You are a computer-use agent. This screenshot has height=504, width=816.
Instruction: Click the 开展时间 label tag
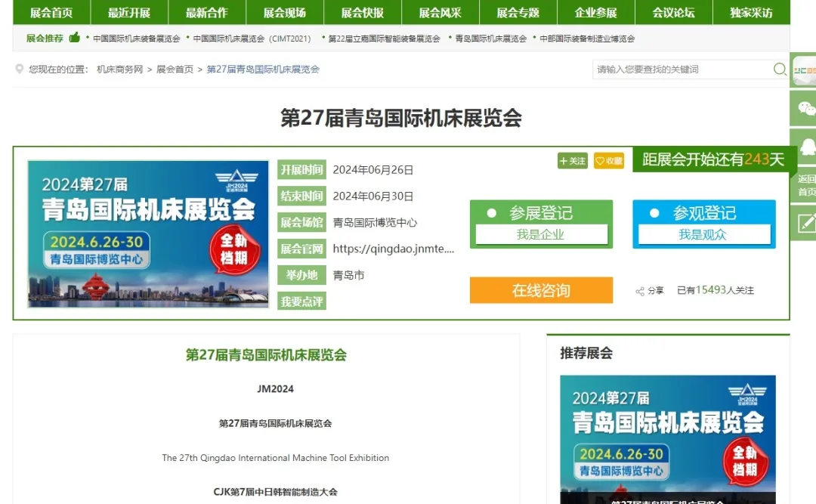[x=301, y=170]
